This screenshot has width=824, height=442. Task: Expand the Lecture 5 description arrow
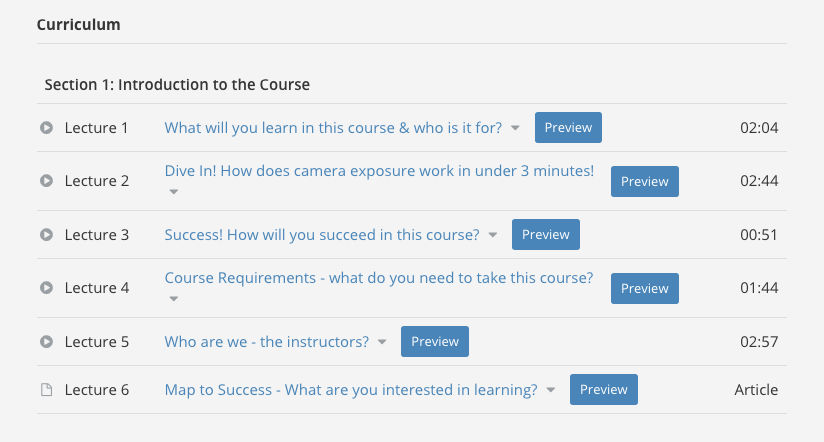[382, 342]
